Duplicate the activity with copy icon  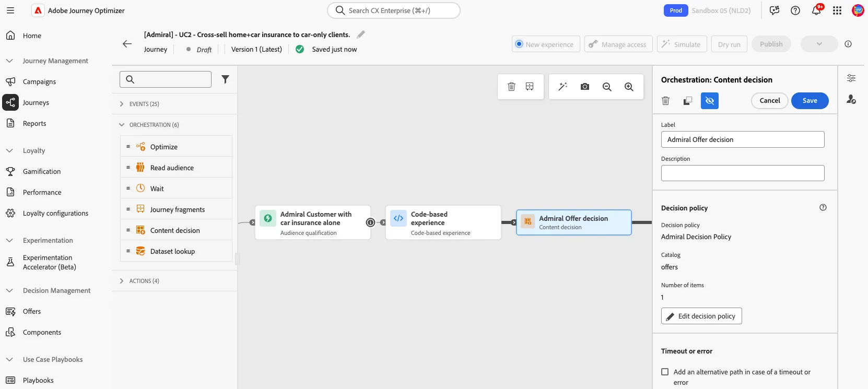click(688, 101)
